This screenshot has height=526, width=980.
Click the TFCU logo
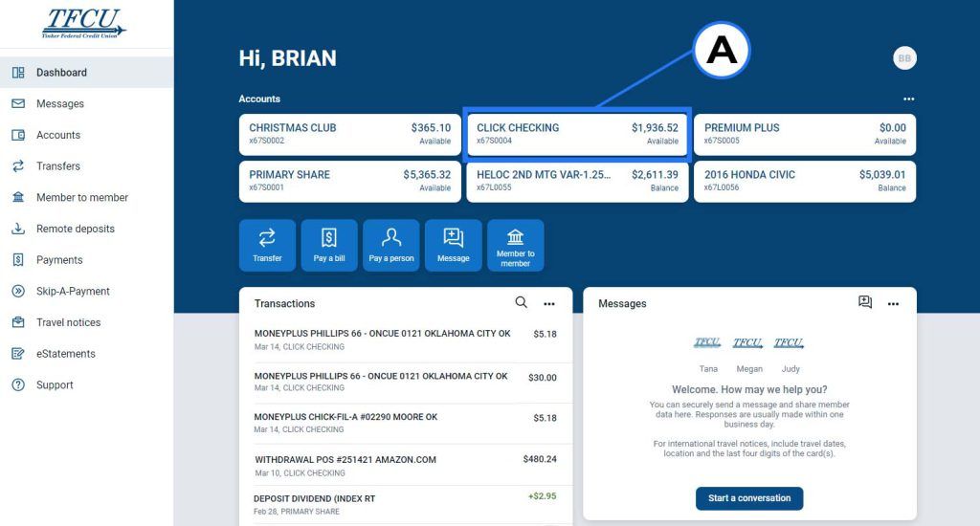pyautogui.click(x=83, y=24)
